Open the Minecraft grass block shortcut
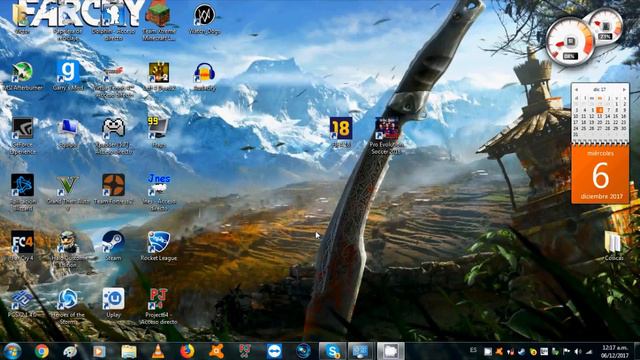Screen dimensions: 640x360 coord(159,16)
